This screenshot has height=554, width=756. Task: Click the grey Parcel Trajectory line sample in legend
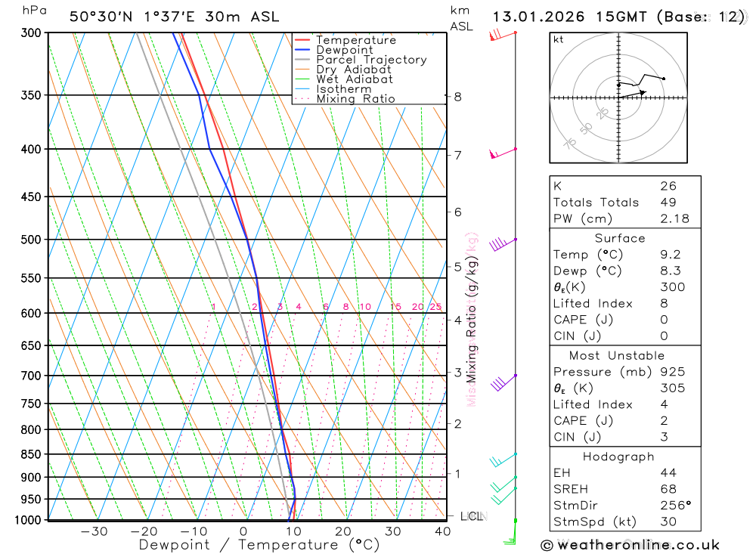click(302, 60)
